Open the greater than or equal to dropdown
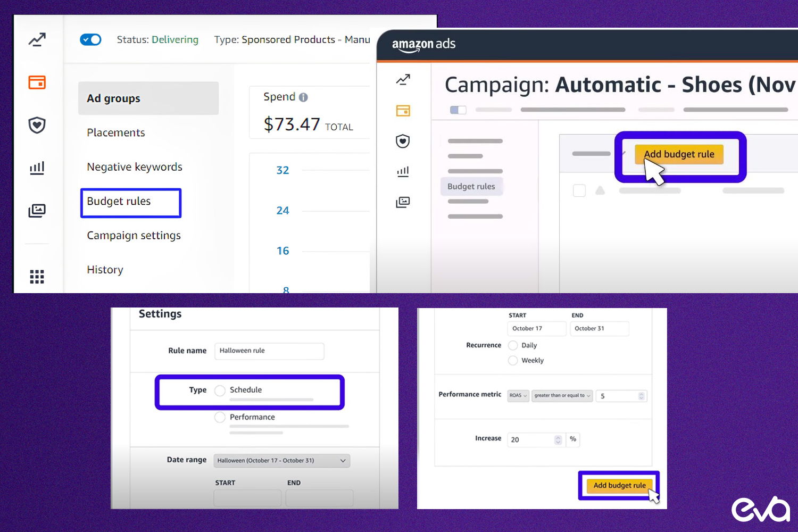 pyautogui.click(x=562, y=396)
